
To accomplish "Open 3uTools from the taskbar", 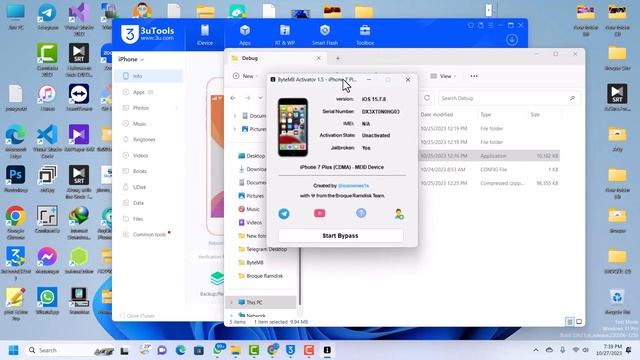I will click(x=290, y=350).
